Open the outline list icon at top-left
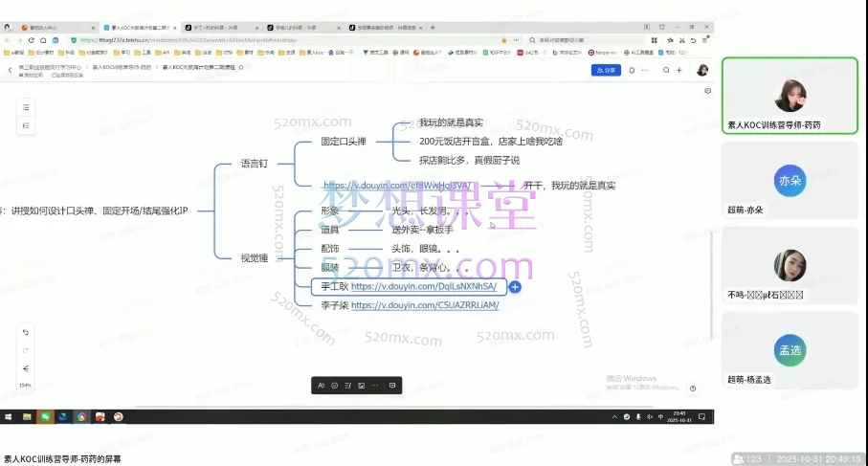Image resolution: width=868 pixels, height=466 pixels. [26, 107]
